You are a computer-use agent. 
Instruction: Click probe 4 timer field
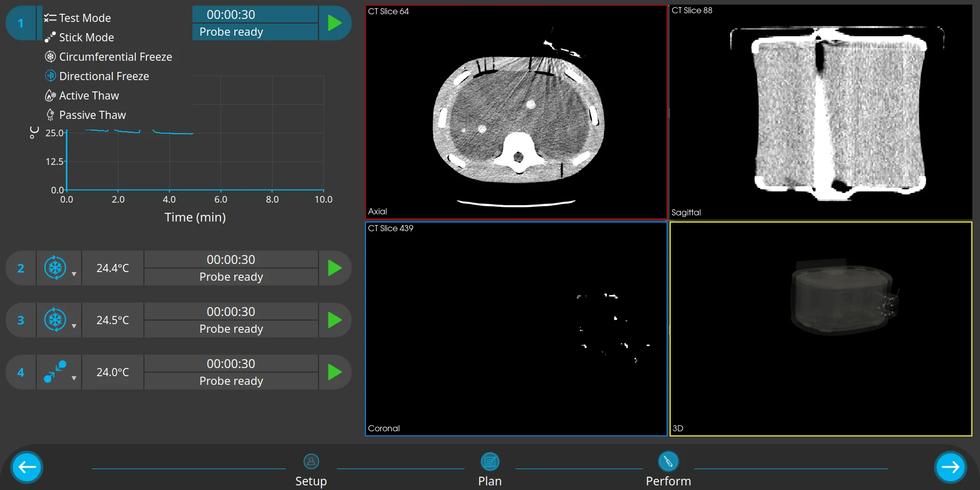pyautogui.click(x=231, y=364)
